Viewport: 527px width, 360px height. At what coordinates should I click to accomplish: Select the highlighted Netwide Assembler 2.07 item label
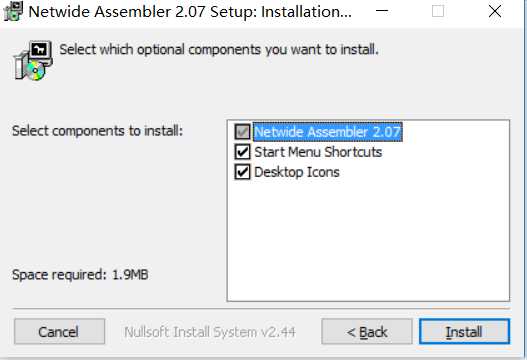328,131
